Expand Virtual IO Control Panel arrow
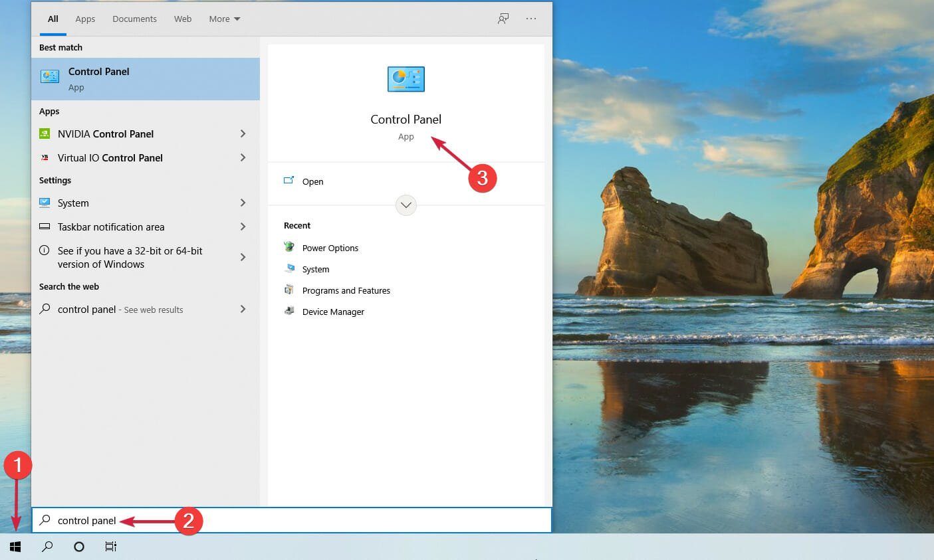Screen dimensions: 934x560 pyautogui.click(x=243, y=157)
